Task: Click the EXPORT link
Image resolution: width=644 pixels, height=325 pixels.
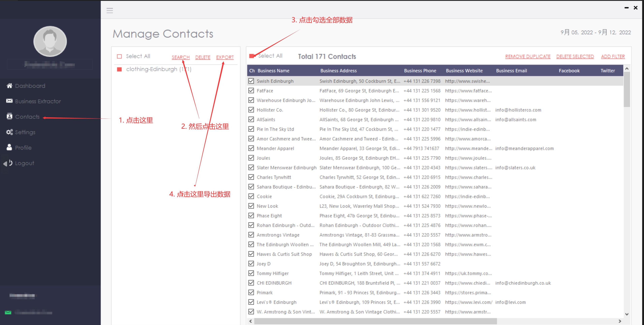Action: click(225, 57)
